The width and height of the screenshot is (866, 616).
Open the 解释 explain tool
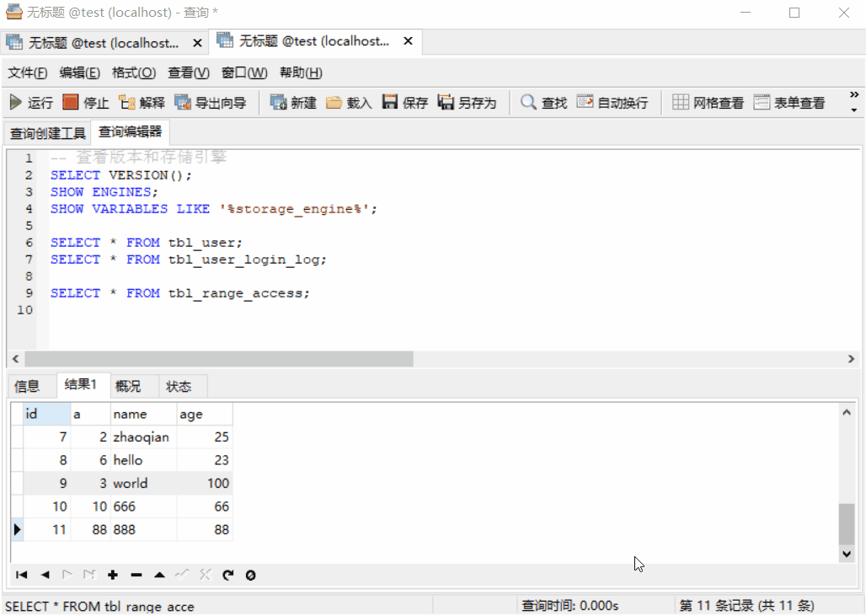click(x=142, y=103)
